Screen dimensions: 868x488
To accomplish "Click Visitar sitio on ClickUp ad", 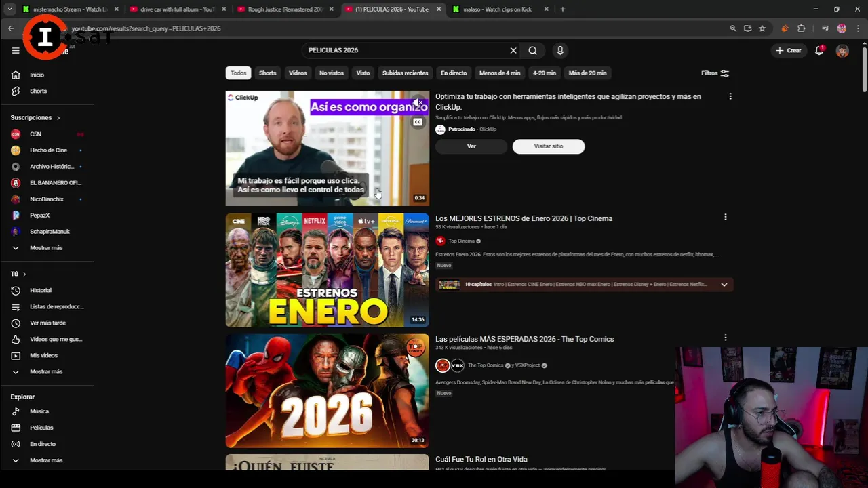I will 549,146.
